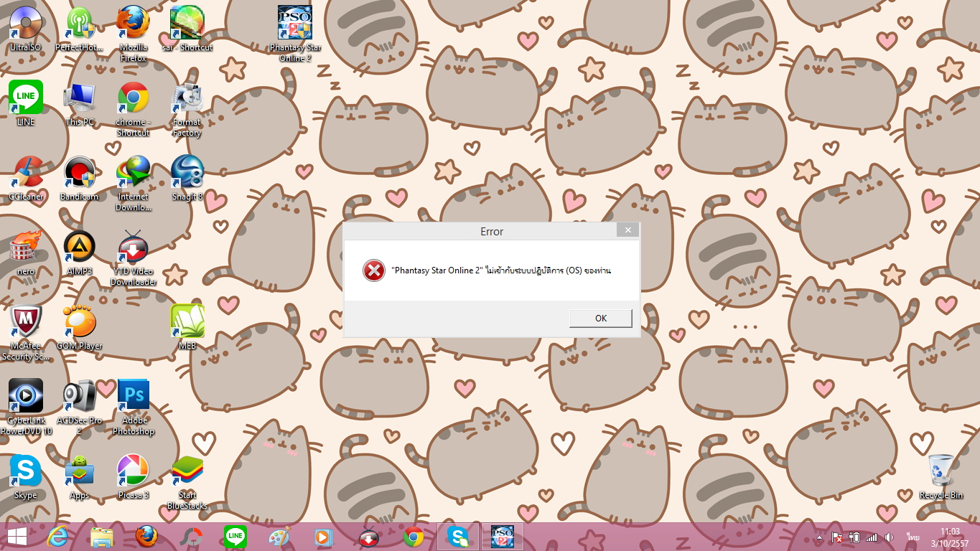Launch PerfectHotspot from the desktop
This screenshot has width=980, height=551.
[80, 29]
